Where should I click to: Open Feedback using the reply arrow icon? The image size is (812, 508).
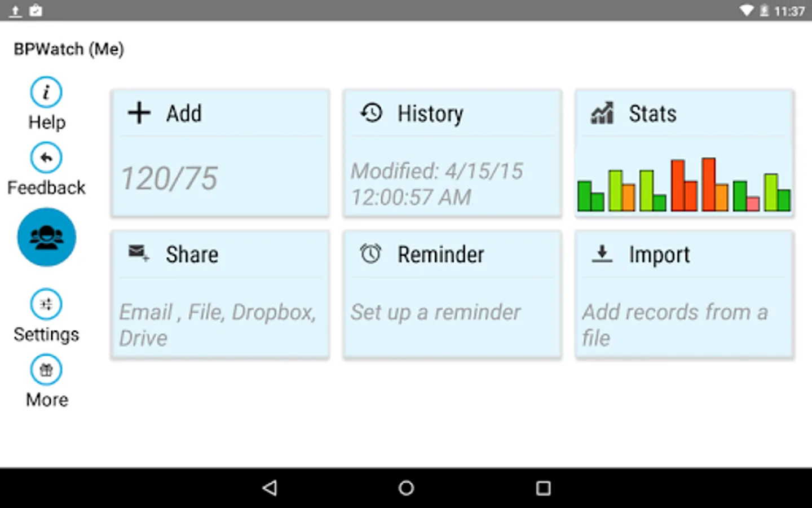pyautogui.click(x=46, y=157)
